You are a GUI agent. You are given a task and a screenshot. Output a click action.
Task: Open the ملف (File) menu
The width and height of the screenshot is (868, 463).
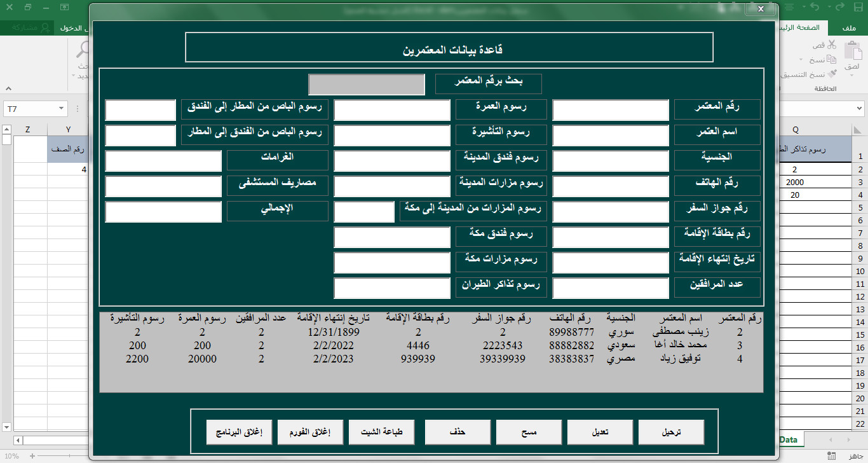click(x=850, y=28)
